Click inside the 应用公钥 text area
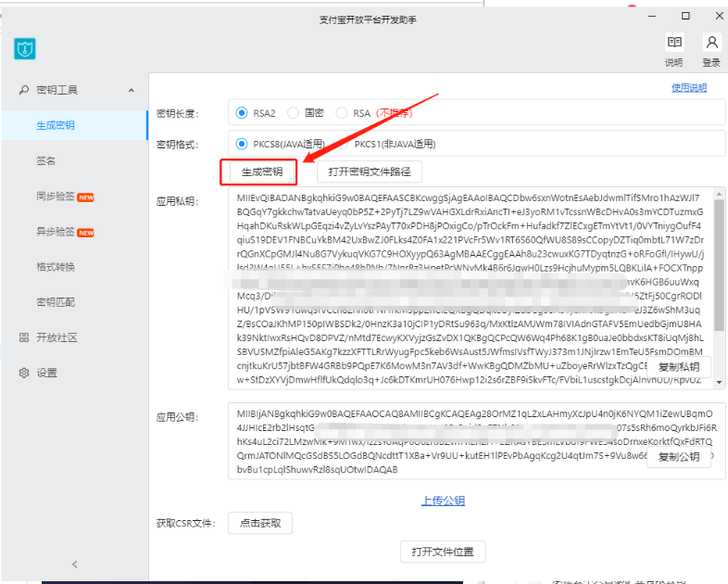This screenshot has width=728, height=584. 476,441
